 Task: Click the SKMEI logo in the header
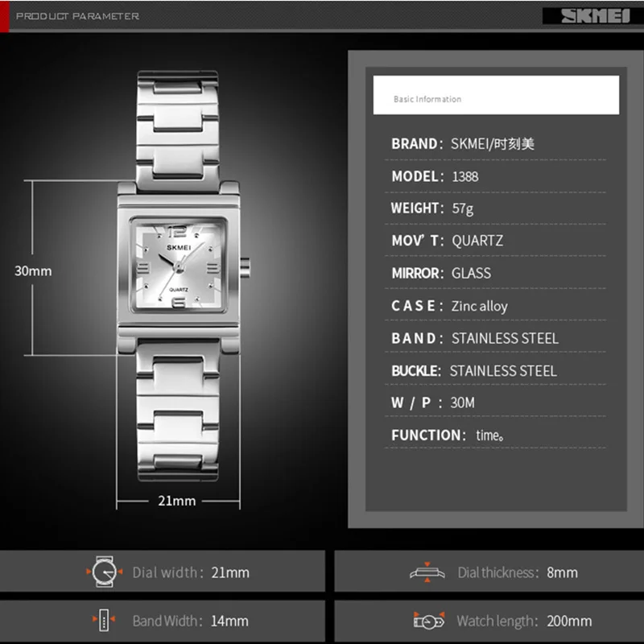pyautogui.click(x=595, y=16)
